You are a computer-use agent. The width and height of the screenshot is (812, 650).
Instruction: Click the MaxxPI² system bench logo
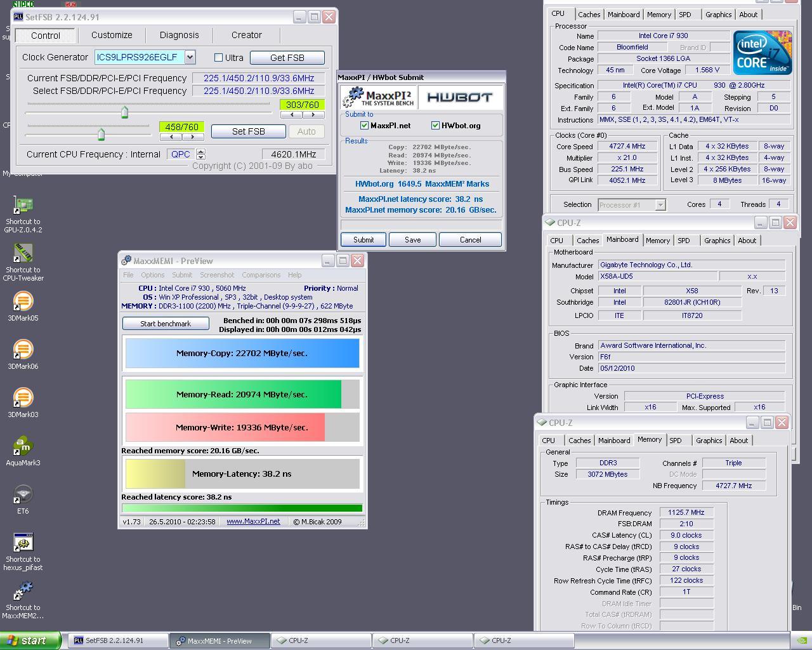378,97
